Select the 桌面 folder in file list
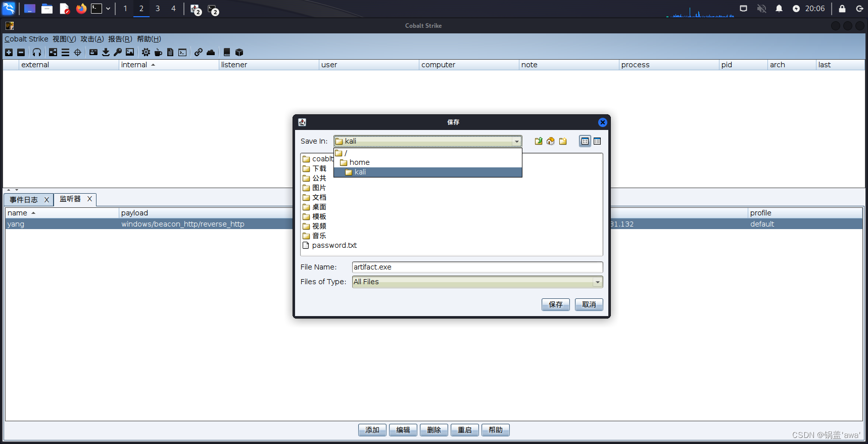 [x=314, y=207]
